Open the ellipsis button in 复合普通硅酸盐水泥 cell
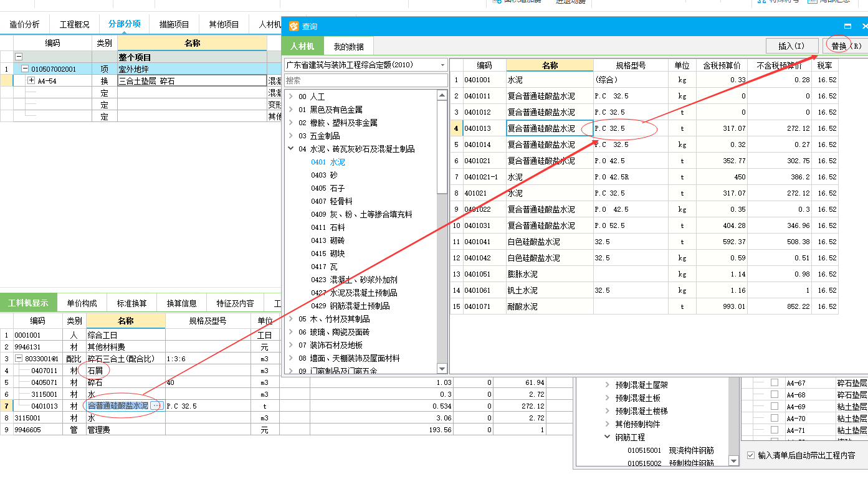The image size is (868, 497). pos(156,405)
